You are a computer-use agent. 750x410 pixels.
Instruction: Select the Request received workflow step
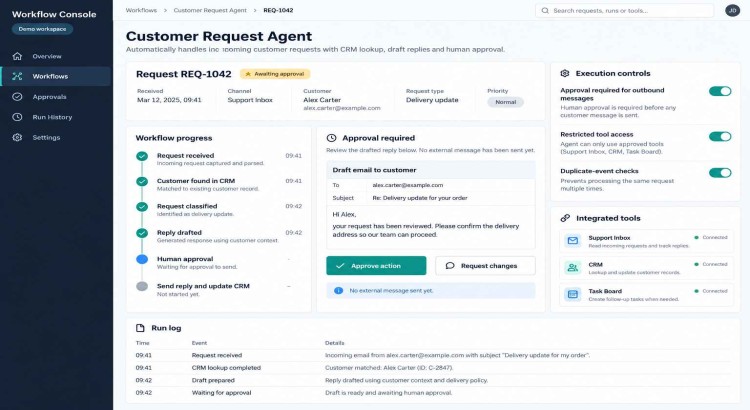pos(219,159)
